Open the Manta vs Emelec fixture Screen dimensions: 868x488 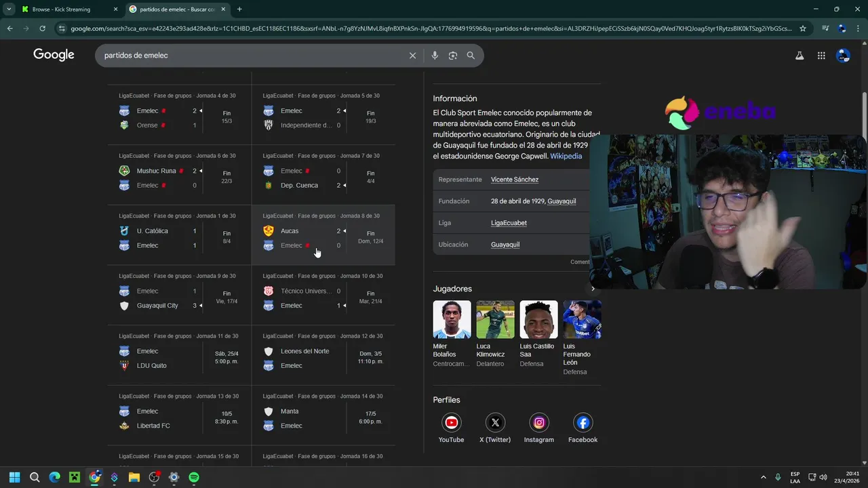coord(323,415)
